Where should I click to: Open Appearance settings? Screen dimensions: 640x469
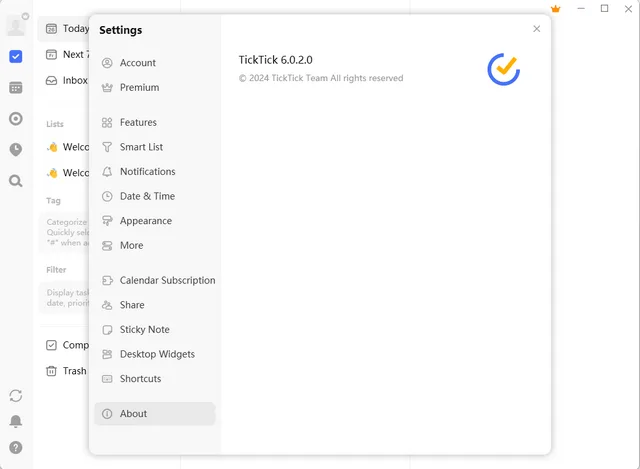(x=155, y=221)
